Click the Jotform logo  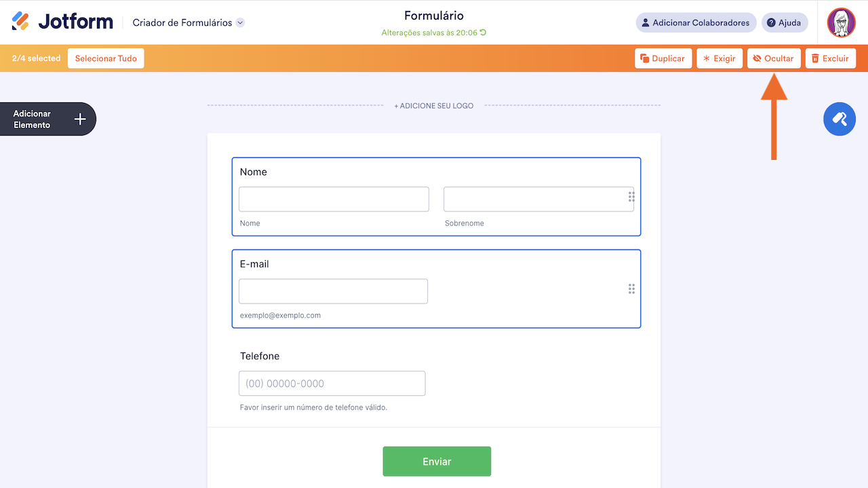click(62, 22)
